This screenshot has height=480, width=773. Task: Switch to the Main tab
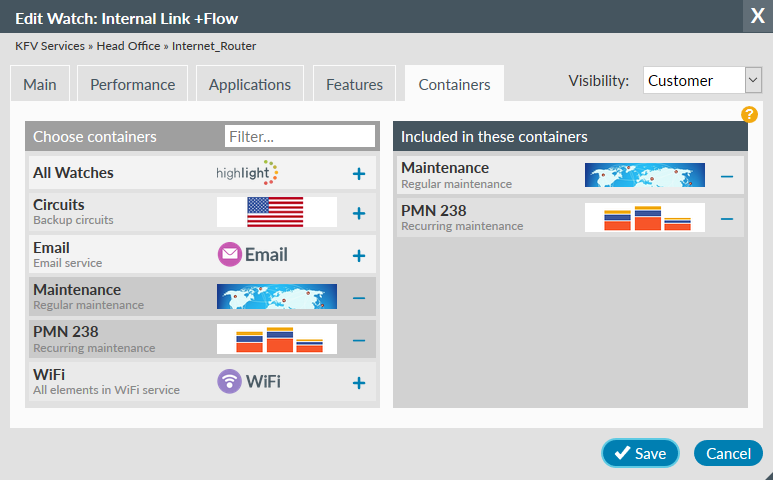(x=39, y=85)
